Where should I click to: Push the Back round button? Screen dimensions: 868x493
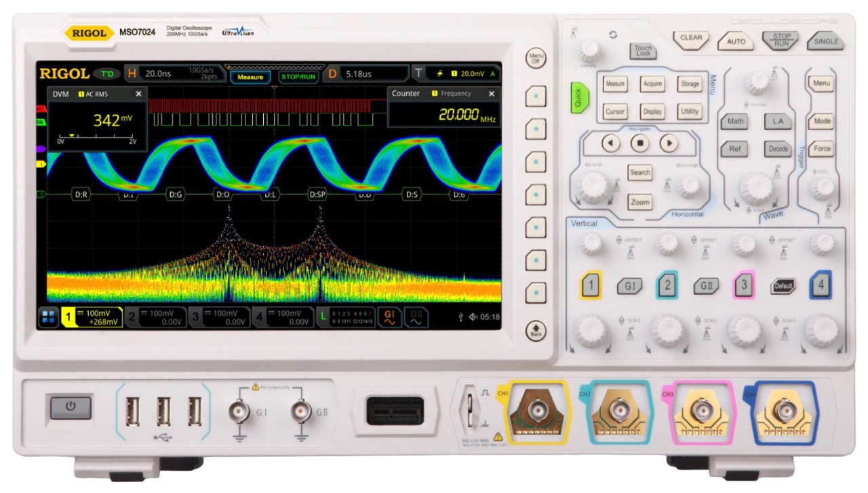536,330
